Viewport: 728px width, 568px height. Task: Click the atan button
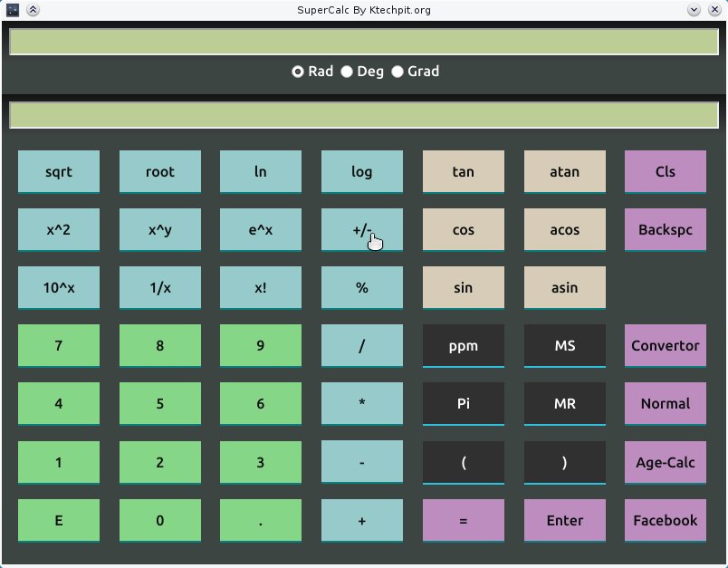pos(565,171)
